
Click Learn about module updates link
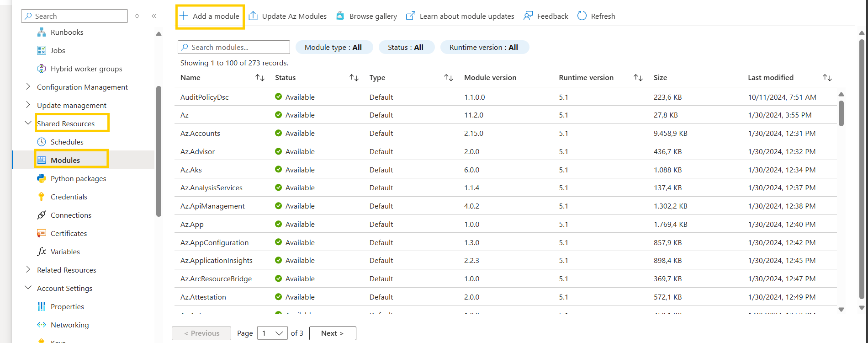point(467,16)
